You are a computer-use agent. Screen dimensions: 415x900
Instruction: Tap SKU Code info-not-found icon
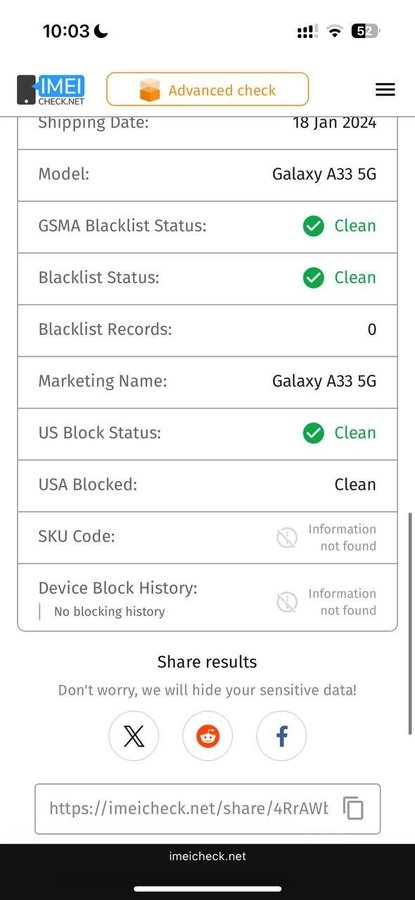click(x=287, y=538)
